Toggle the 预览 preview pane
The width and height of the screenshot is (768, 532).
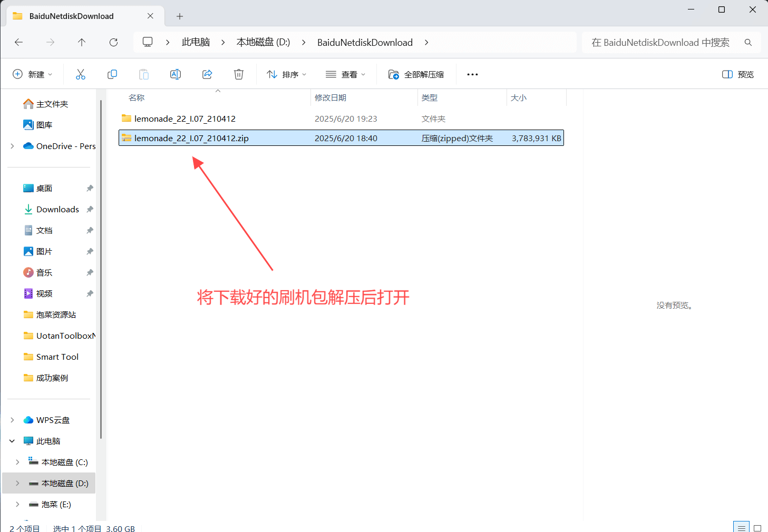tap(737, 74)
